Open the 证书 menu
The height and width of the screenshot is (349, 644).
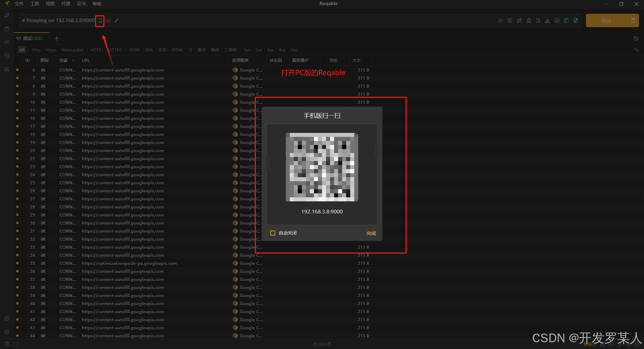tap(81, 4)
